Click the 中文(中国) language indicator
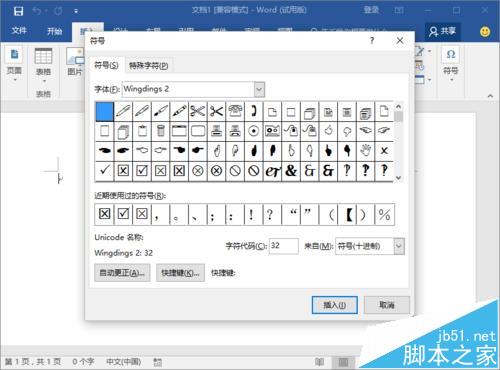This screenshot has height=370, width=500. (x=124, y=362)
